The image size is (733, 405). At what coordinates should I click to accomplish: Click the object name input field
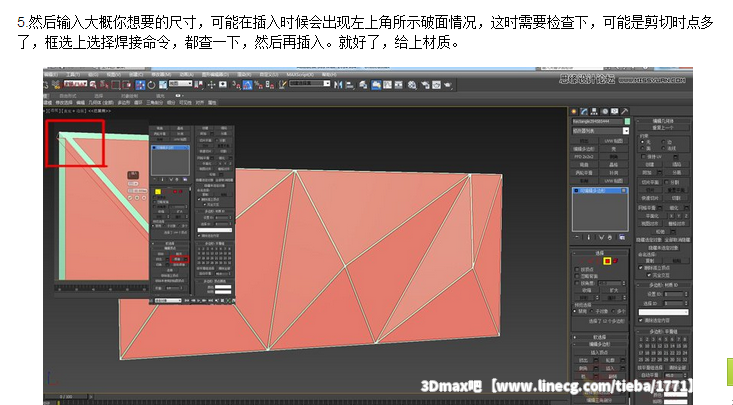tap(597, 122)
